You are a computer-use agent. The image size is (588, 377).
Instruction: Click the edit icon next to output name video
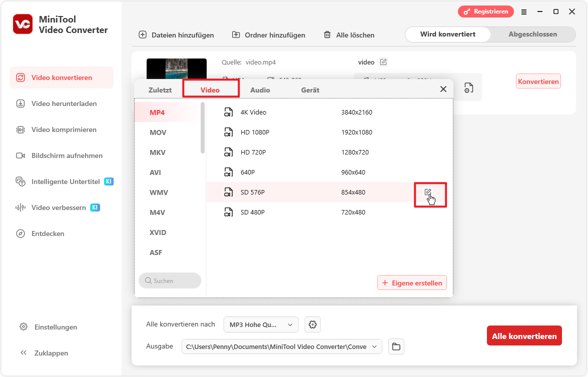pos(383,62)
